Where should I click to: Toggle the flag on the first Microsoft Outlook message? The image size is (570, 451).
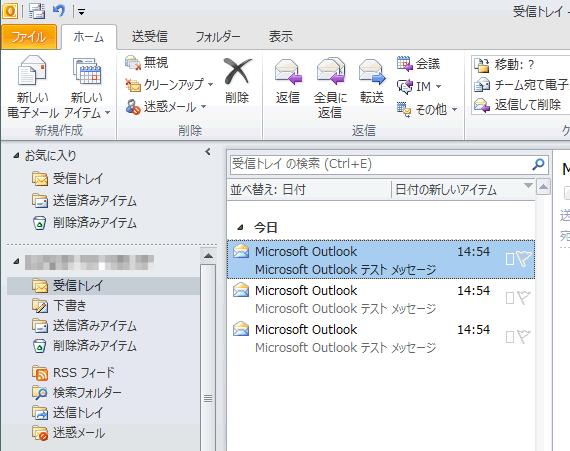[x=524, y=259]
